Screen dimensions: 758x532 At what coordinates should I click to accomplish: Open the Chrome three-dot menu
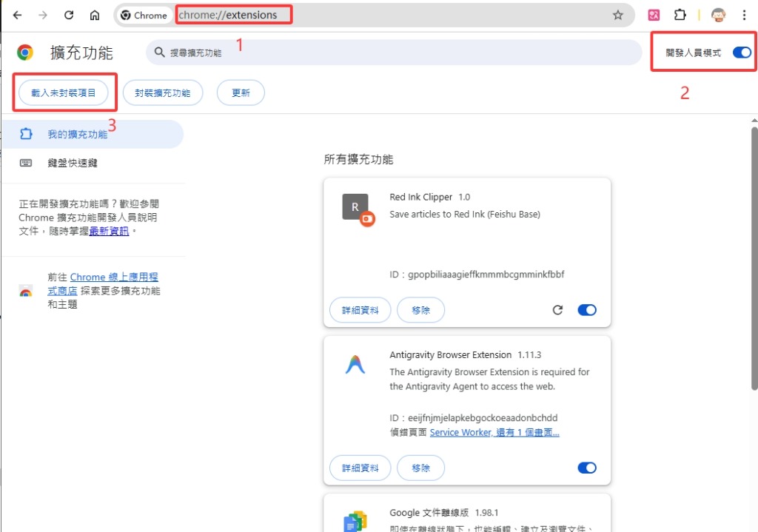click(x=744, y=15)
